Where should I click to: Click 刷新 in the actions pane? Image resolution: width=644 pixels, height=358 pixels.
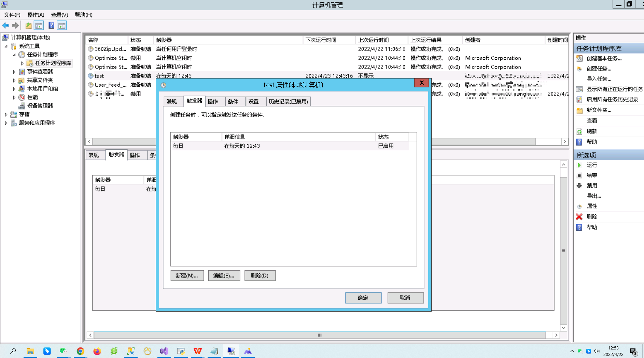(x=592, y=131)
